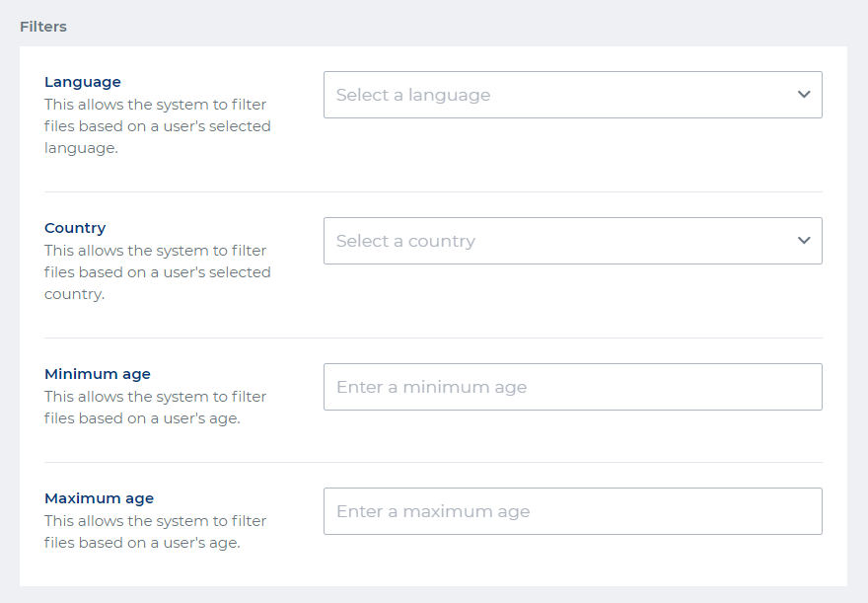Click the bold 'Maximum age' label
868x603 pixels.
coord(99,498)
